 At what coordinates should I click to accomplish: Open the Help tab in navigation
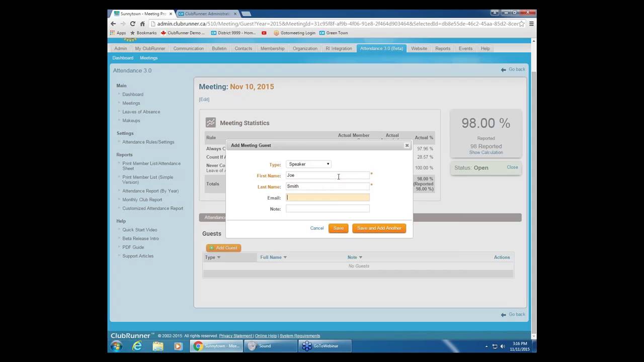pos(485,48)
